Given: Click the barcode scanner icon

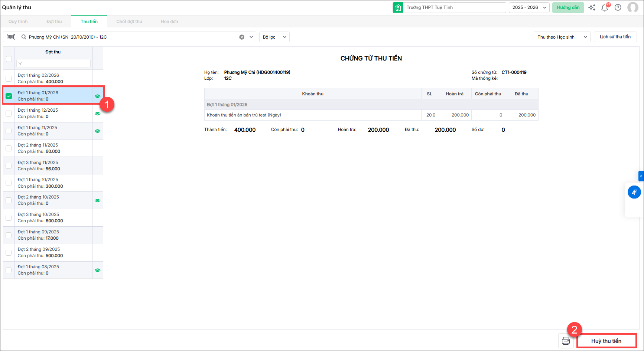Looking at the screenshot, I should point(11,37).
